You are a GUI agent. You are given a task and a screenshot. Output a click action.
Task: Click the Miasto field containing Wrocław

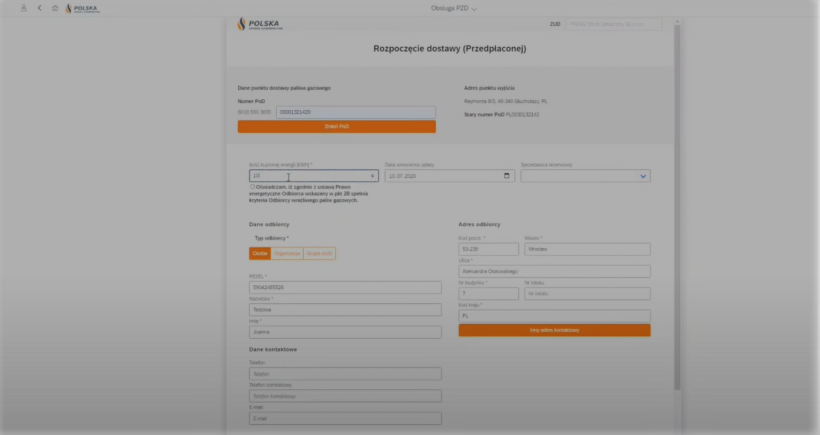pyautogui.click(x=587, y=249)
